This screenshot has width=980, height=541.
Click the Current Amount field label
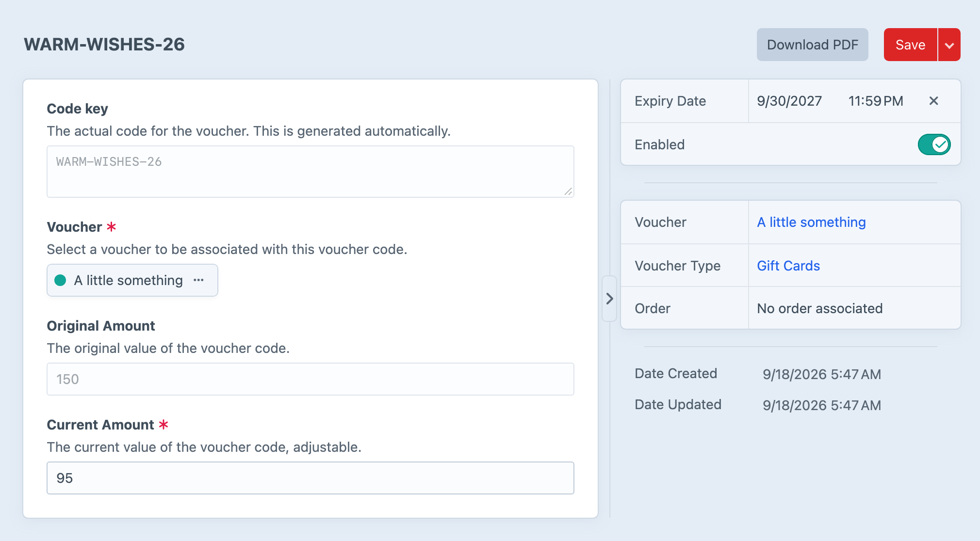100,425
